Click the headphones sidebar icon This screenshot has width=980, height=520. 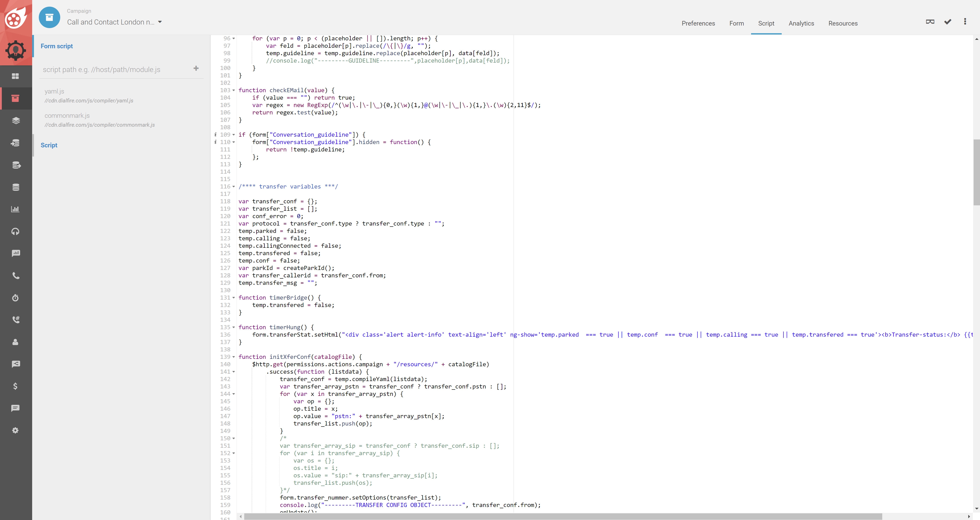coord(15,231)
